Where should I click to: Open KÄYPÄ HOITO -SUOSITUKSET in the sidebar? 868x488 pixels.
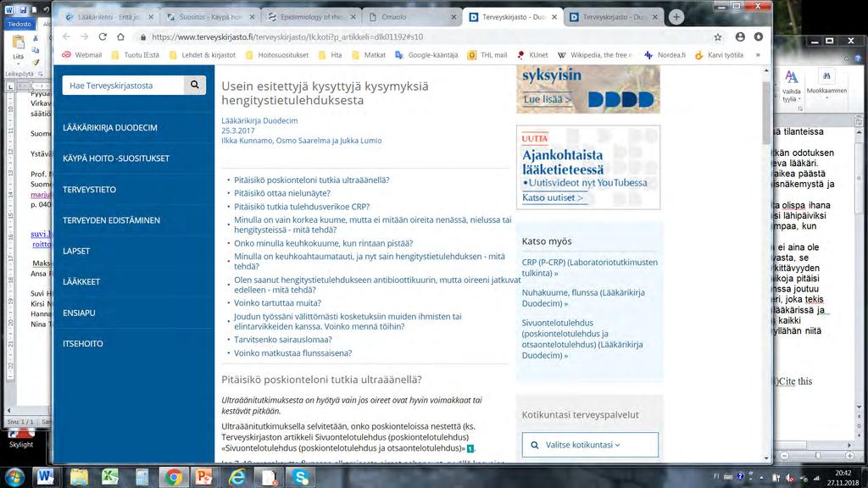tap(115, 158)
